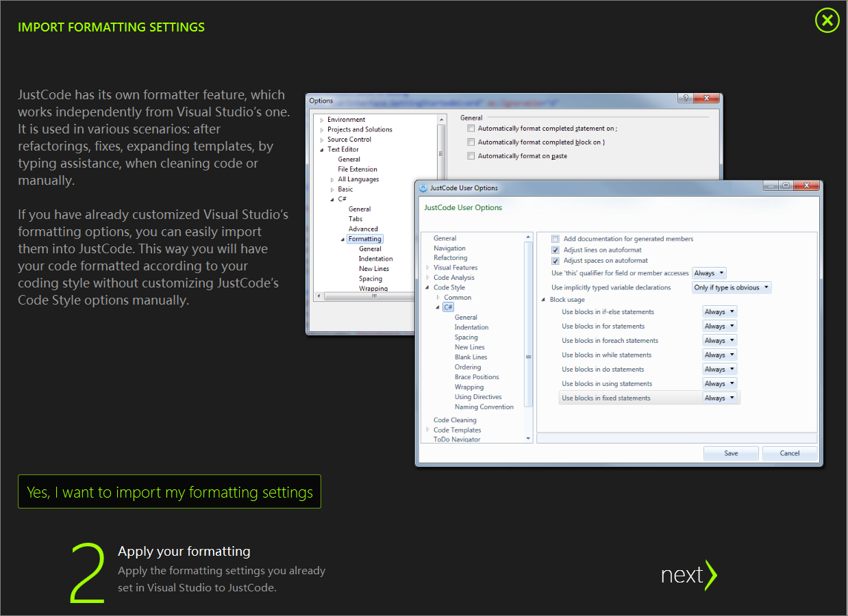Screen dimensions: 848x616
Task: Select Spacing under Formatting in Options window
Action: (371, 279)
